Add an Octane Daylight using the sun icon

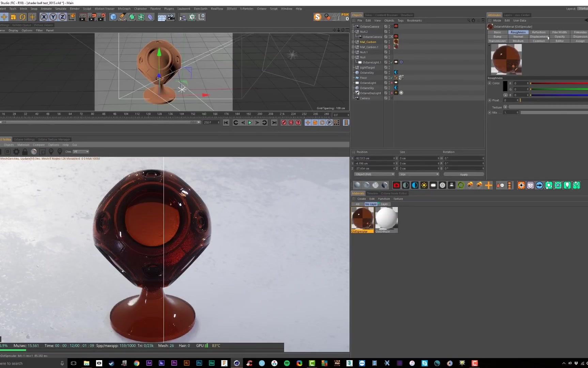pyautogui.click(x=424, y=185)
